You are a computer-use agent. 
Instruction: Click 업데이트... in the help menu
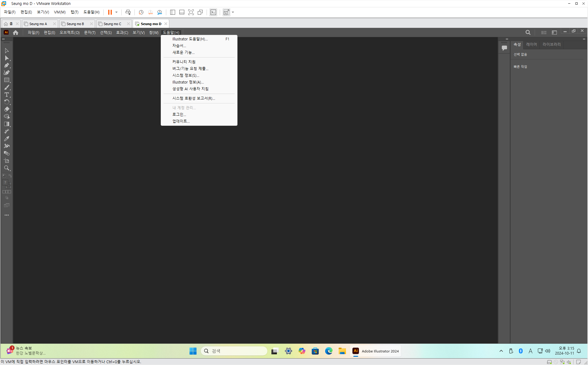tap(181, 121)
